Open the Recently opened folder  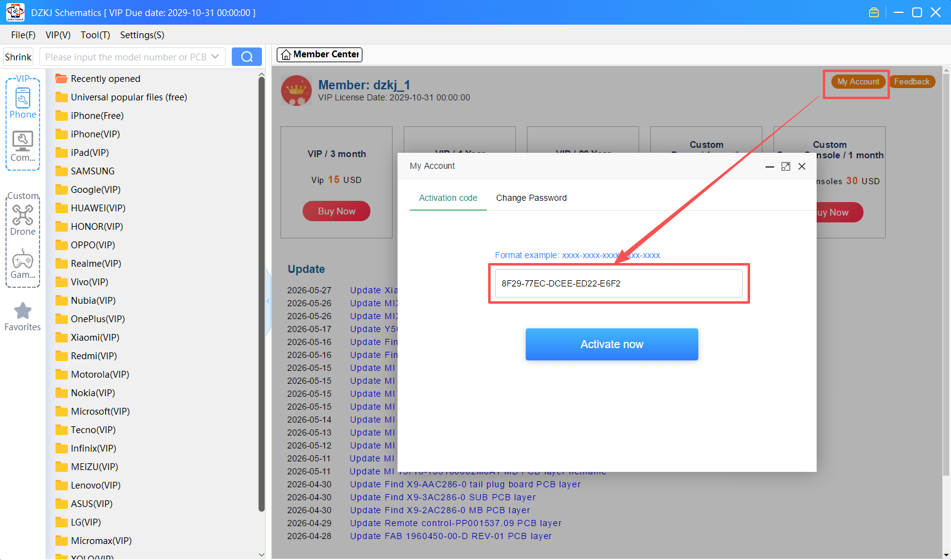click(98, 79)
